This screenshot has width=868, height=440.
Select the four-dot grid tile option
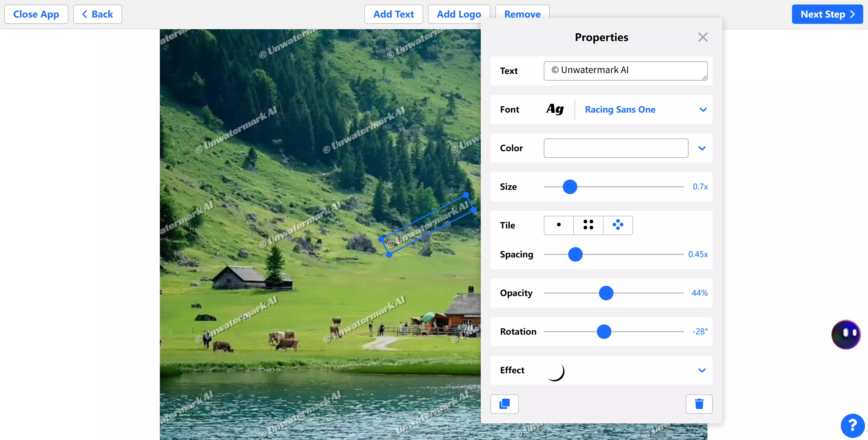pos(588,225)
